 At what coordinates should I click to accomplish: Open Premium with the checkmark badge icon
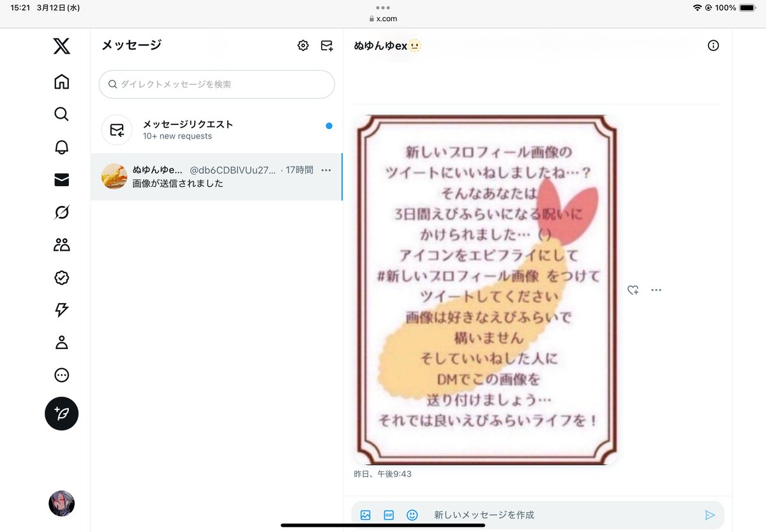(61, 277)
